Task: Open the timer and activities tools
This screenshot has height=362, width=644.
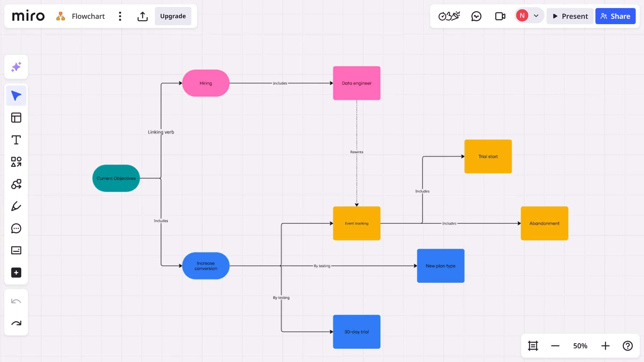Action: coord(449,16)
